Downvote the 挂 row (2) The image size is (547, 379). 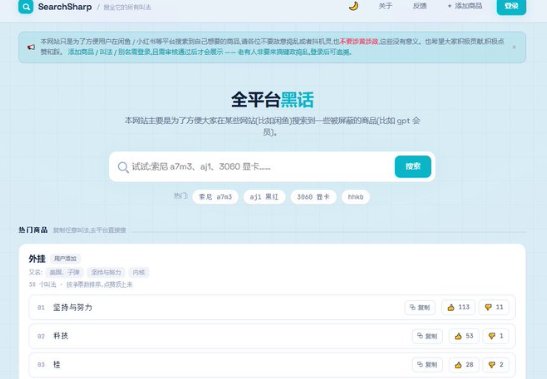click(496, 365)
